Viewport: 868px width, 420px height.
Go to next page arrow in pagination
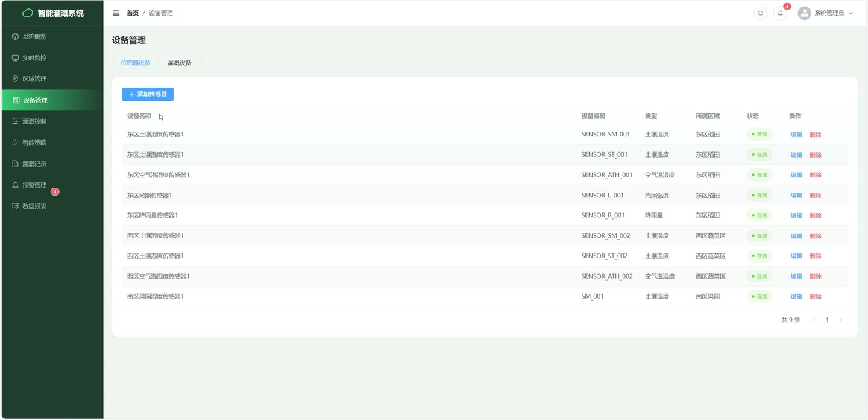point(841,320)
